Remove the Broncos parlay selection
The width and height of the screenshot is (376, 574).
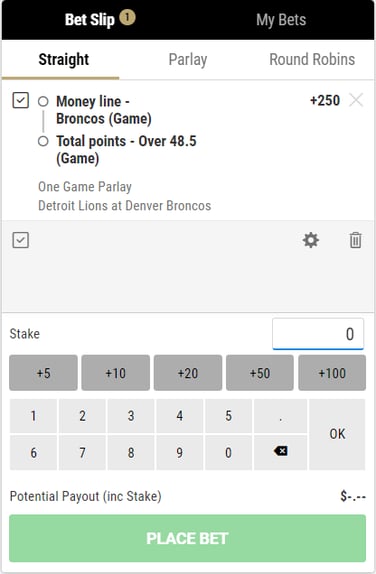click(356, 100)
